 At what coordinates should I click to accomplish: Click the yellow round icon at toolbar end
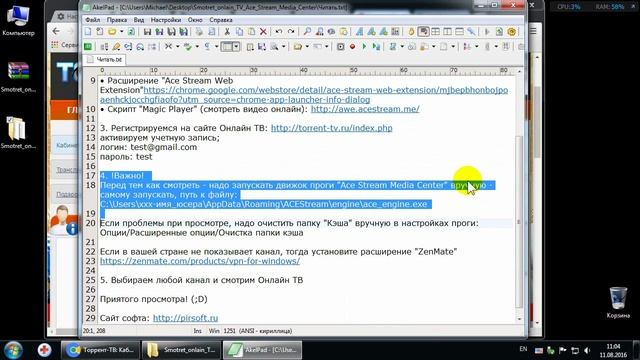[511, 32]
